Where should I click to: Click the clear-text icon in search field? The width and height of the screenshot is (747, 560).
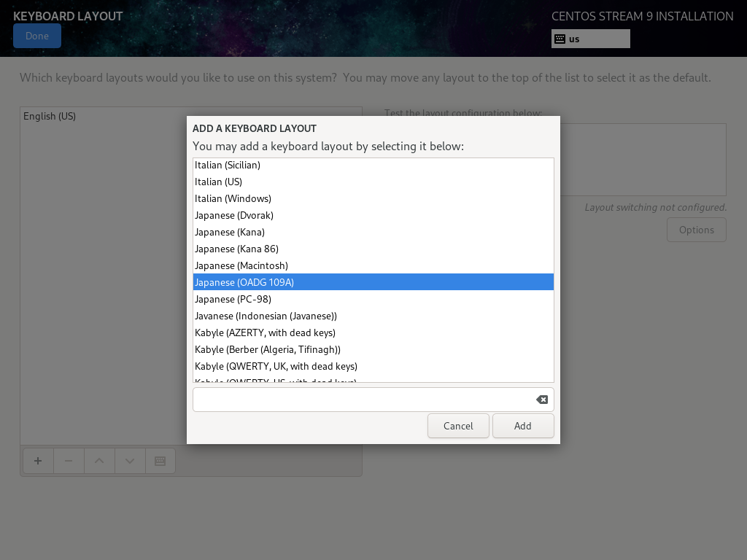[541, 400]
